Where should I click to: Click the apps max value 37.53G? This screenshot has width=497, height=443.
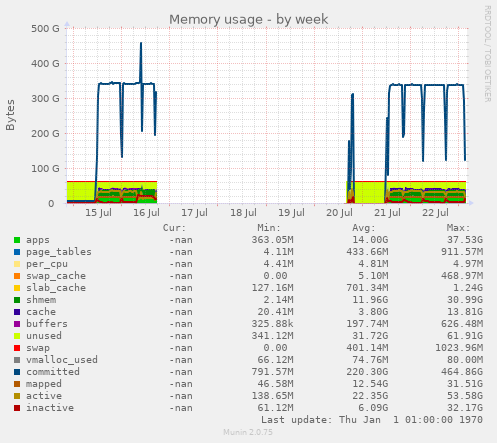pyautogui.click(x=465, y=240)
